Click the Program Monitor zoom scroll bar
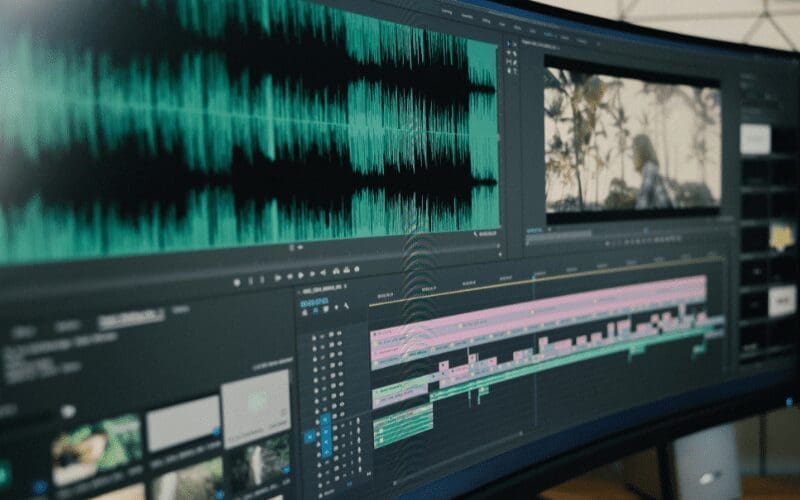800x500 pixels. point(559,235)
